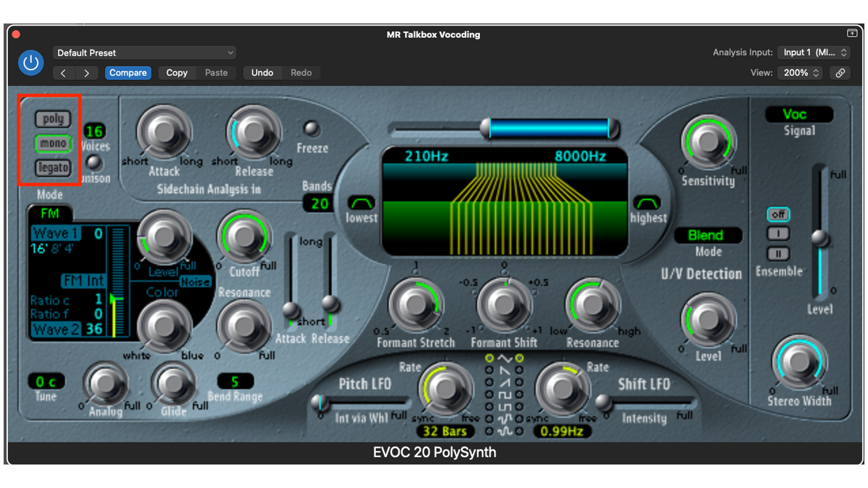Open the Voc Signal selector

(799, 114)
